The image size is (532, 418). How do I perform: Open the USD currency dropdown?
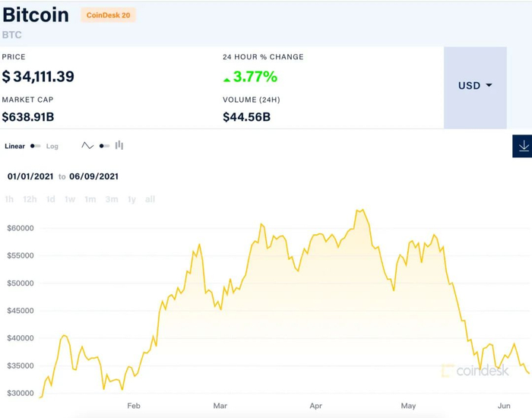475,86
